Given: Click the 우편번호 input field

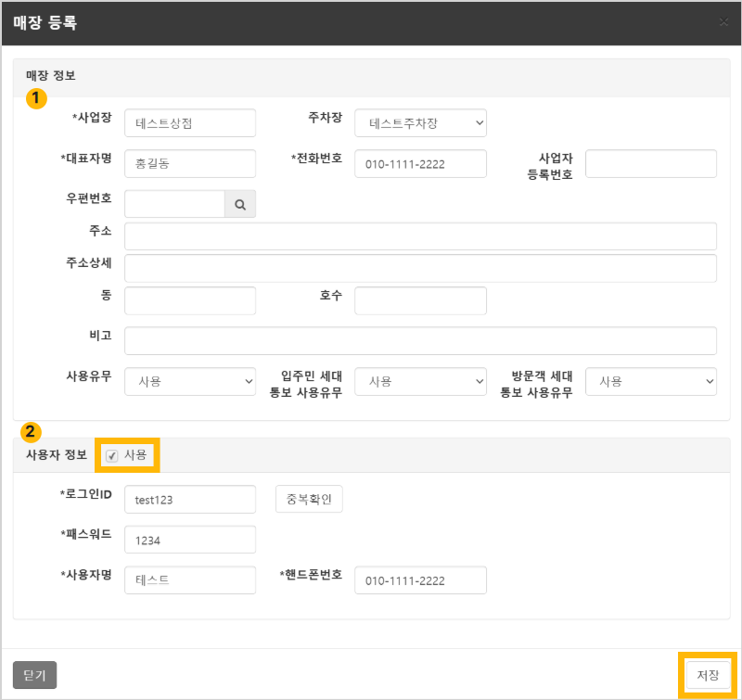Looking at the screenshot, I should pos(174,204).
